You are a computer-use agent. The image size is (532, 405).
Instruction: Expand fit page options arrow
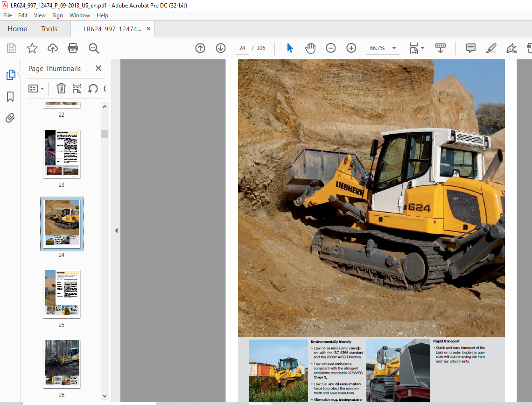click(x=422, y=48)
